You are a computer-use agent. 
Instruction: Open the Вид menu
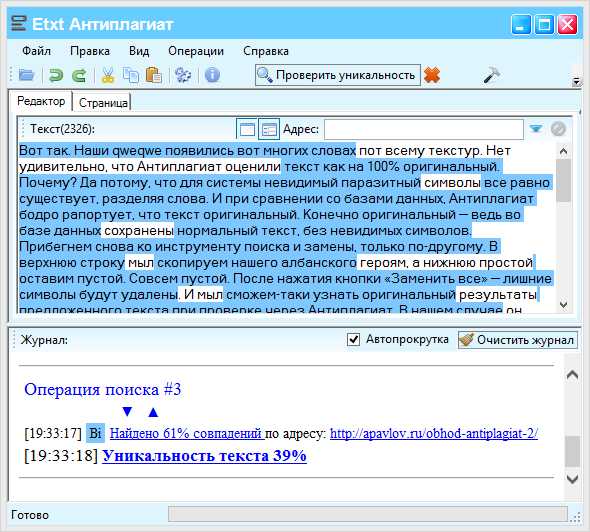[139, 51]
